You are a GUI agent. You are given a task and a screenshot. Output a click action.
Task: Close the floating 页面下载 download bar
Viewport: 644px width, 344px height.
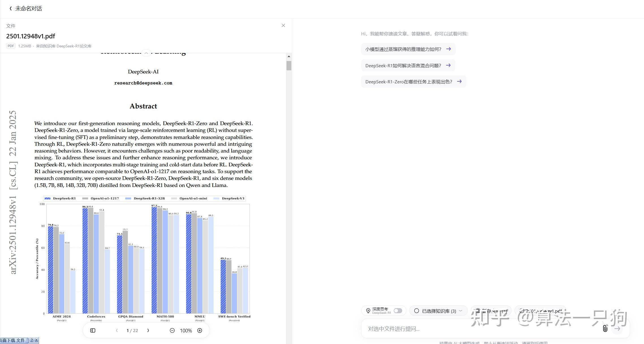(36, 340)
